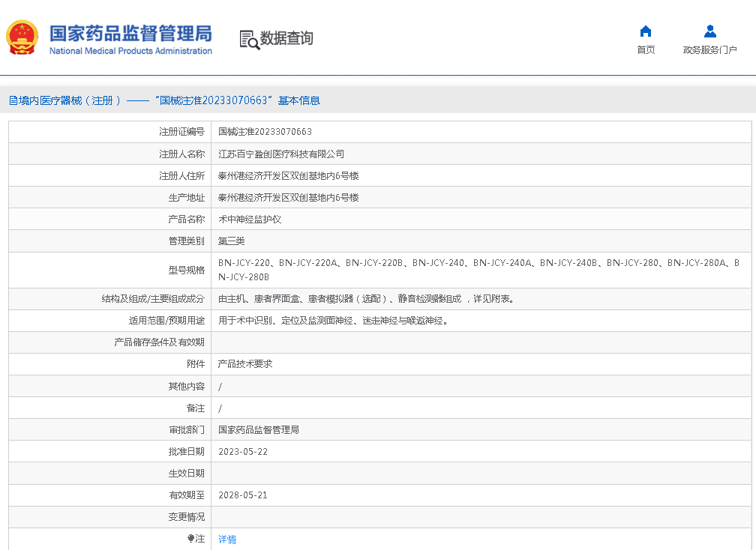
Task: Select the expiry date 2028-05-21
Action: [242, 495]
